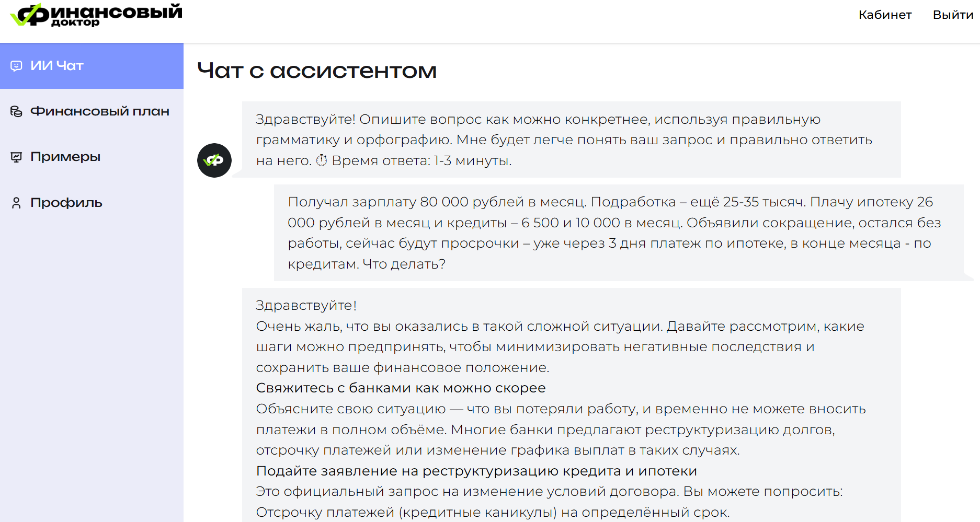Click the Чат с ассистентом heading
Image resolution: width=980 pixels, height=522 pixels.
[316, 71]
